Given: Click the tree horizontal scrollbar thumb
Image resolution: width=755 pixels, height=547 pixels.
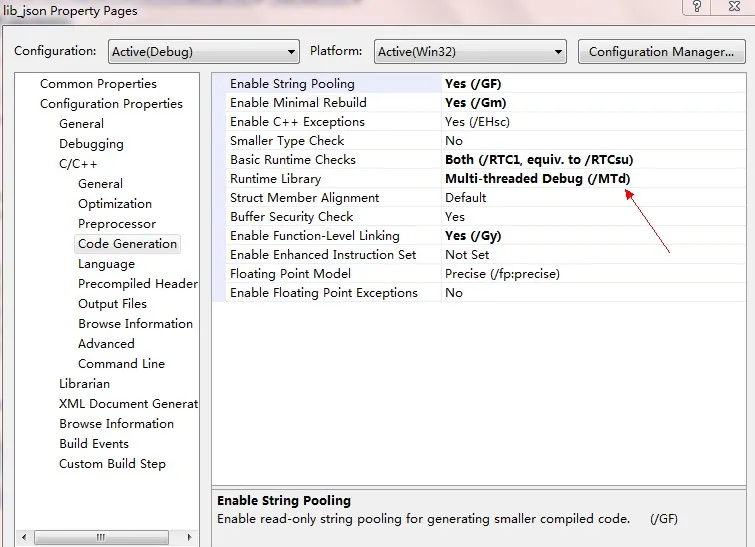Looking at the screenshot, I should coord(101,537).
